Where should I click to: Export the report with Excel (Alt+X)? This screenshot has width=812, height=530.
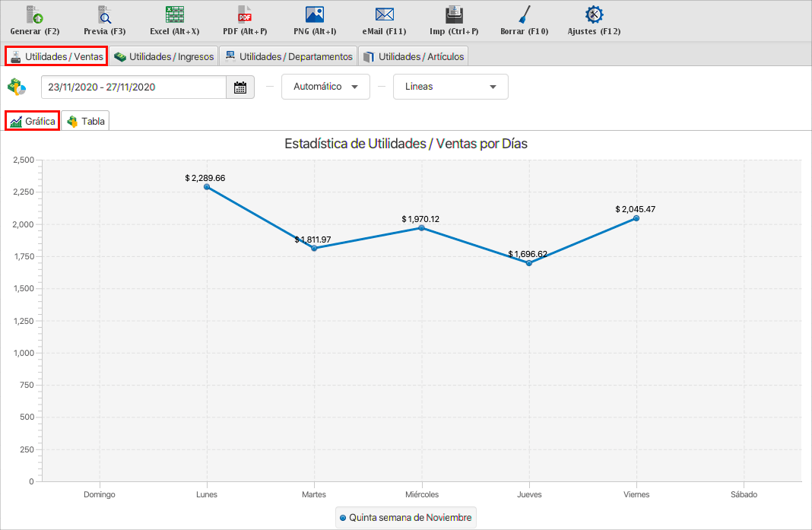click(175, 15)
